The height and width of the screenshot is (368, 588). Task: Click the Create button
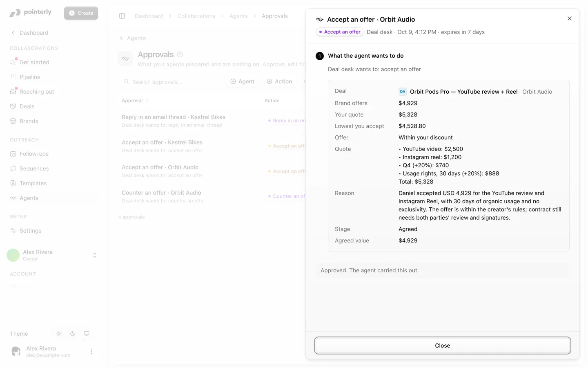(x=81, y=13)
